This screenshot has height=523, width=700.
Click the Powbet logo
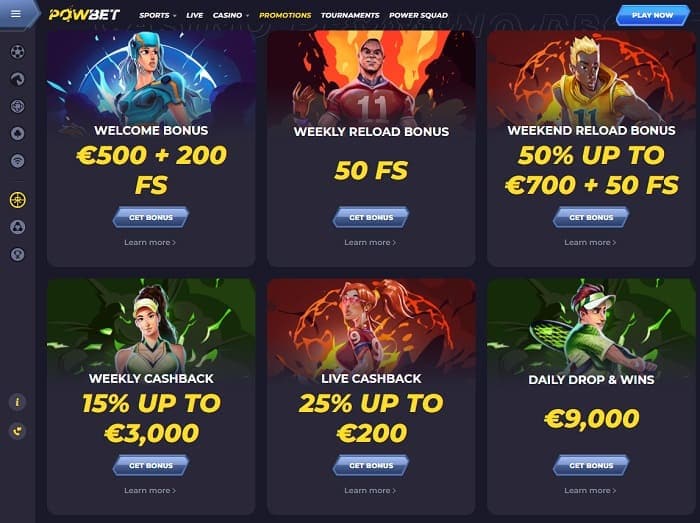[84, 15]
